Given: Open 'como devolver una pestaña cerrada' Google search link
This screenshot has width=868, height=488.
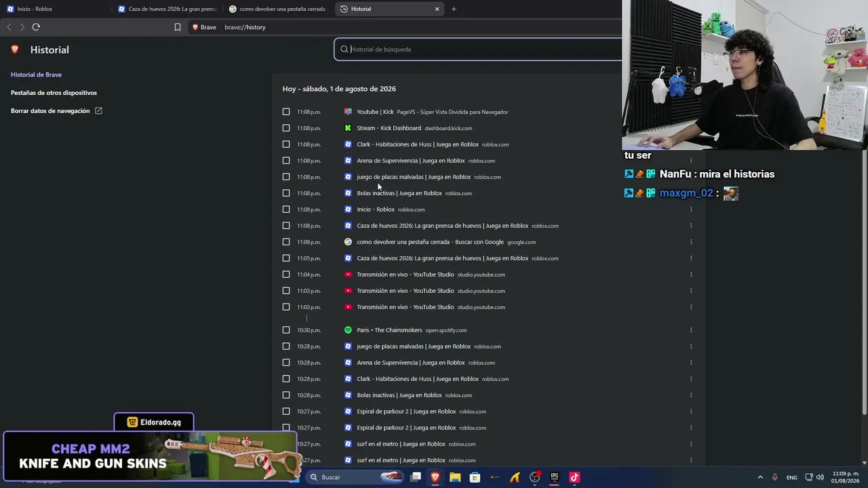Looking at the screenshot, I should (430, 242).
